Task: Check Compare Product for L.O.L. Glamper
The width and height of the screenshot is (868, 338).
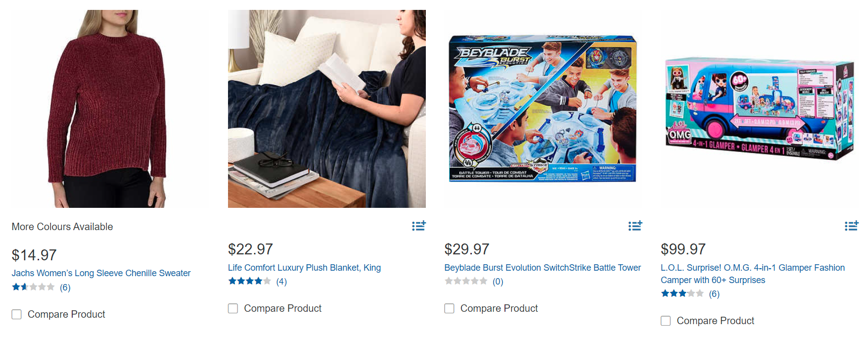Action: [x=666, y=321]
